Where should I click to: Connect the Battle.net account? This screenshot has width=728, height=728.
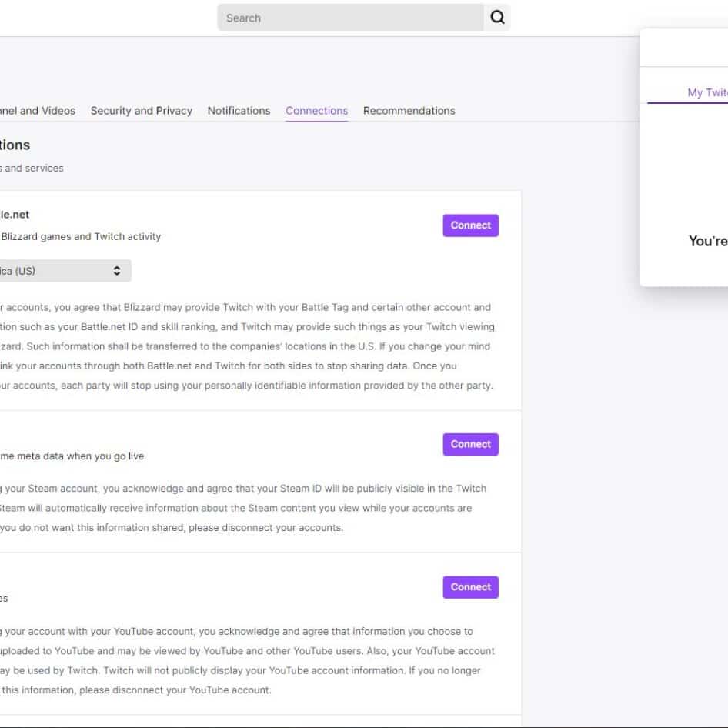coord(470,225)
